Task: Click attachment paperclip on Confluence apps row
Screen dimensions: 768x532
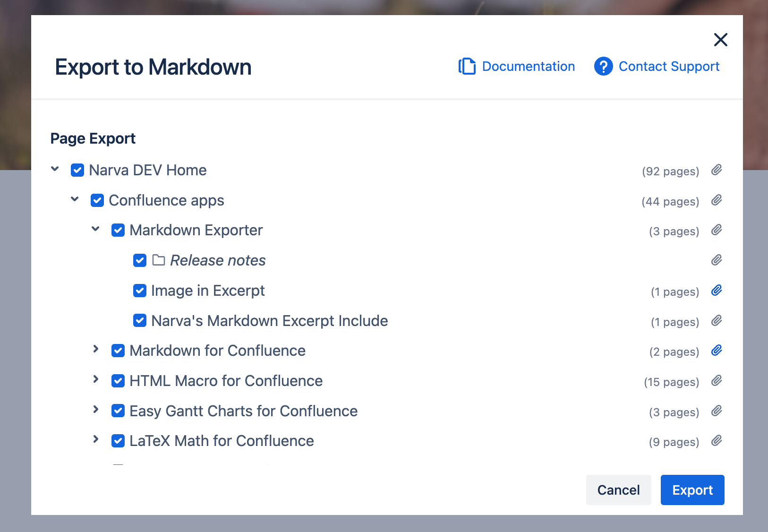Action: click(x=717, y=200)
